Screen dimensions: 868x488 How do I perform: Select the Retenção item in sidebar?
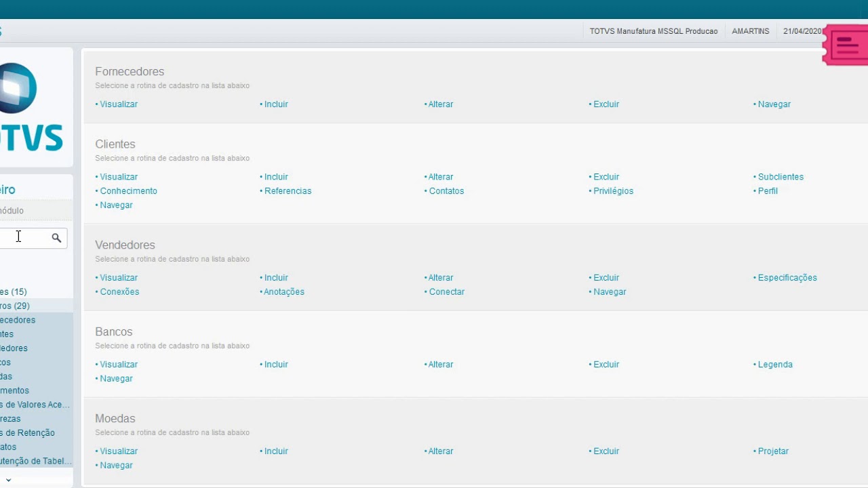pos(27,433)
